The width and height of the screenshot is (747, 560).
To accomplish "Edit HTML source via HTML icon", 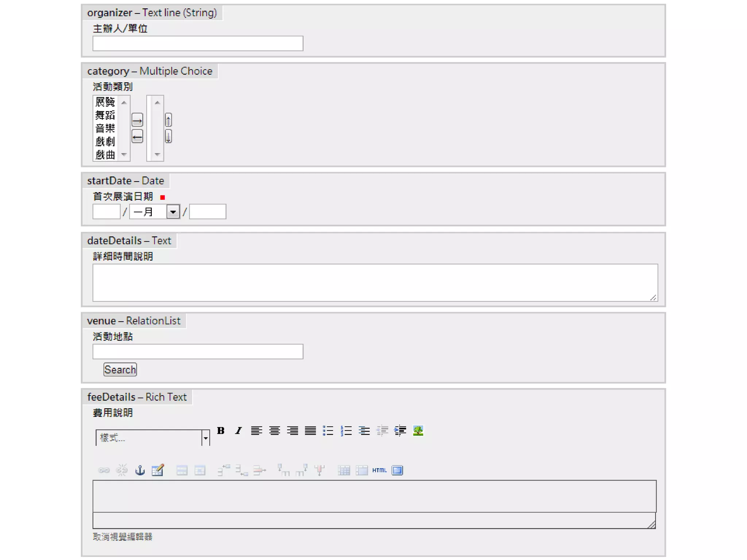I will coord(379,470).
